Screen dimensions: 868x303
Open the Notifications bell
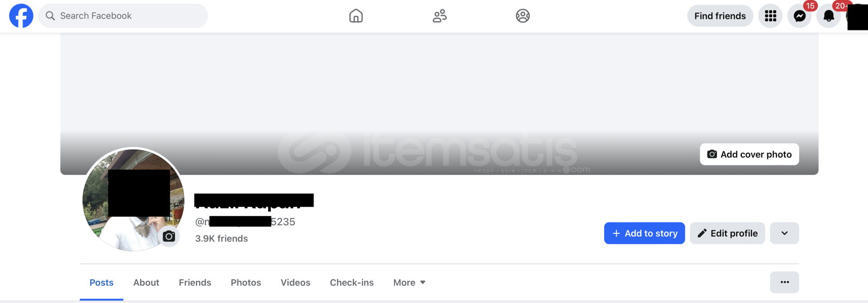tap(828, 16)
